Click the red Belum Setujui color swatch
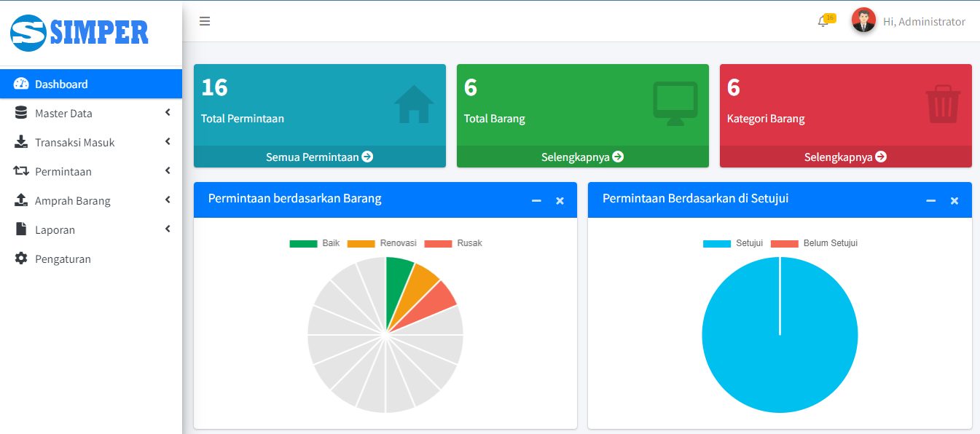The height and width of the screenshot is (434, 980). pyautogui.click(x=784, y=243)
